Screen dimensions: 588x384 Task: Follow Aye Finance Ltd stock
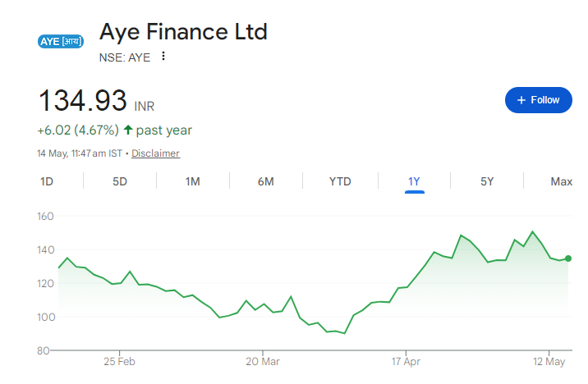538,100
